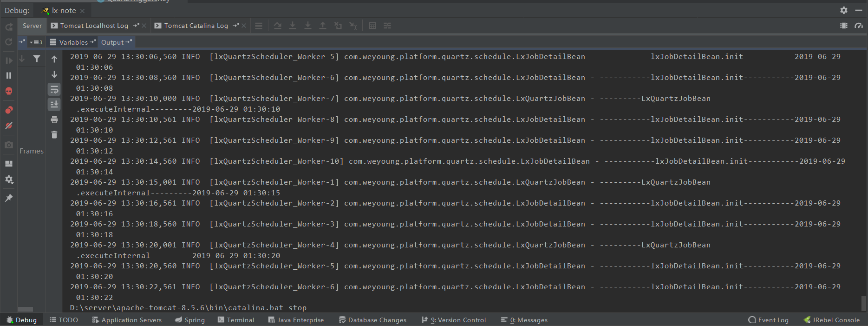Click the pin arrow on Variables tab

(x=93, y=42)
